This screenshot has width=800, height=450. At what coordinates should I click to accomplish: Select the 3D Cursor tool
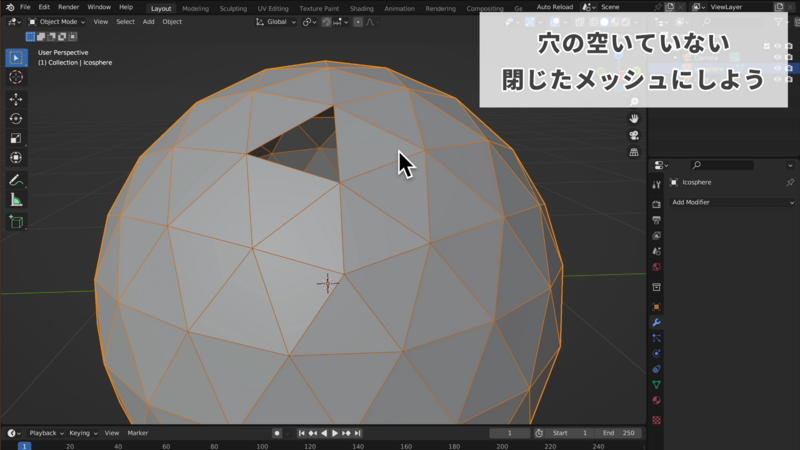pos(16,77)
